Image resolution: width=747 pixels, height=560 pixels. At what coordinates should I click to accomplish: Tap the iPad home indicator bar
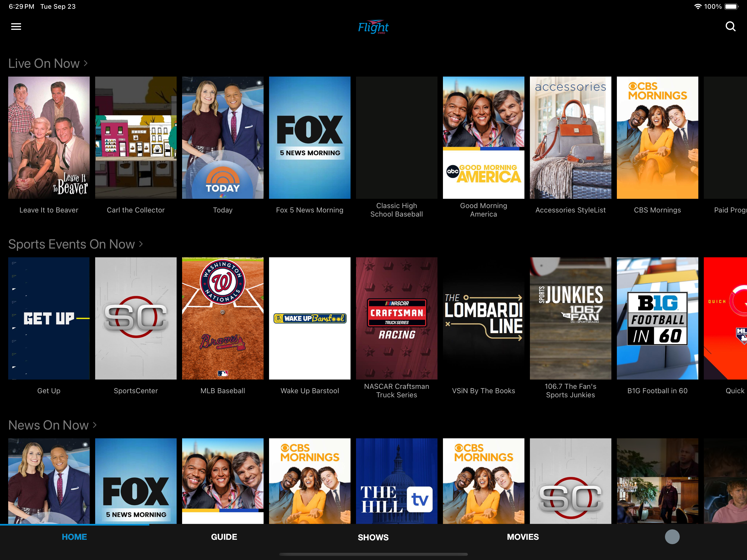coord(373,554)
